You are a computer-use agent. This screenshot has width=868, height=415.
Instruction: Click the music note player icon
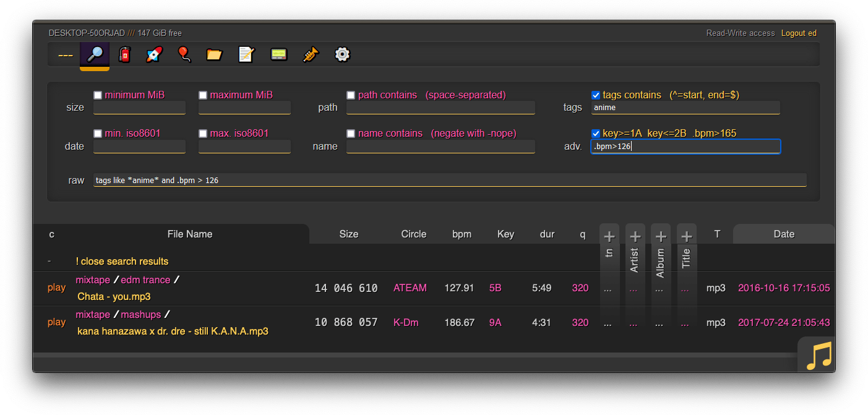click(815, 354)
